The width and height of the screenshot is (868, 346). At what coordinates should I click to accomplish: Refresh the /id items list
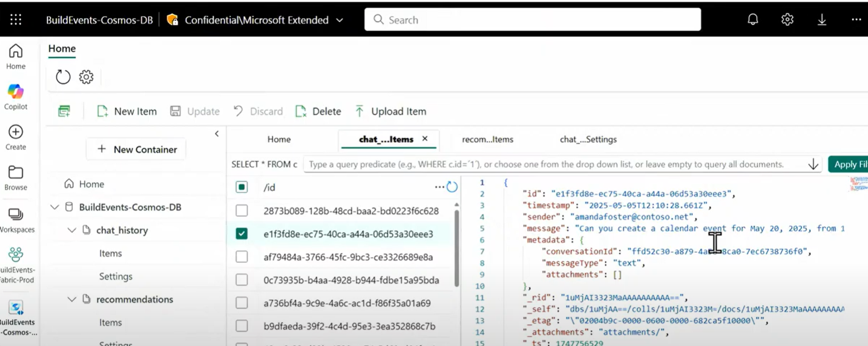click(452, 187)
